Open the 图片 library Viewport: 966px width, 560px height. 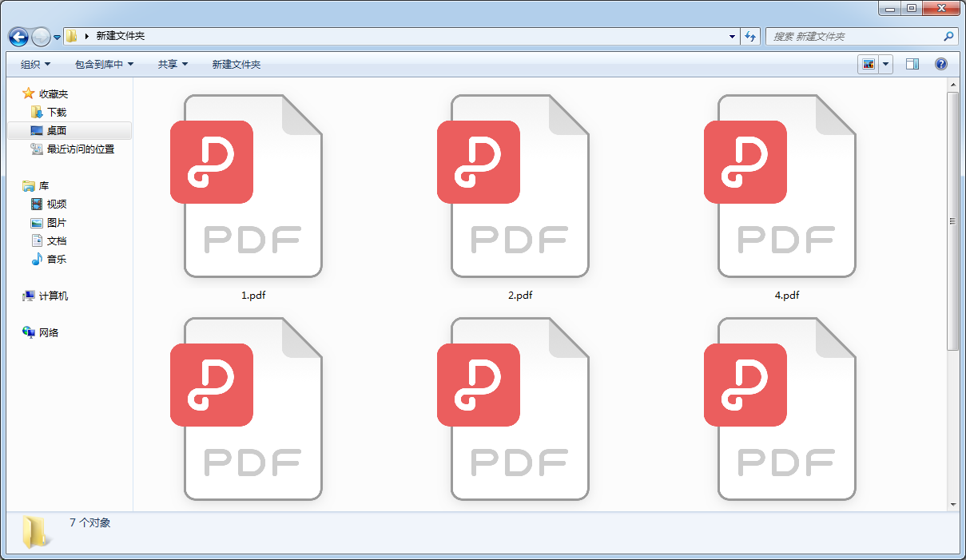click(x=57, y=223)
